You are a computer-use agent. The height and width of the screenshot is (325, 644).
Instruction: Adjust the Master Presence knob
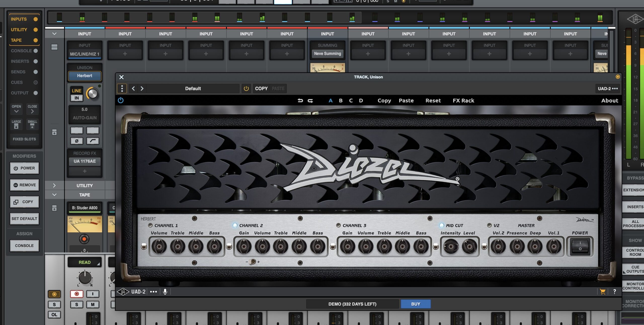tap(517, 247)
